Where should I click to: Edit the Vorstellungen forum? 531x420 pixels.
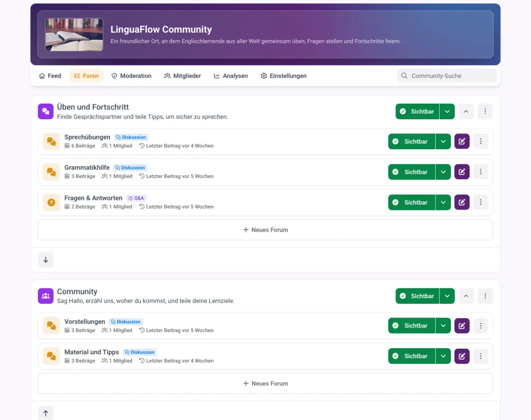[461, 326]
